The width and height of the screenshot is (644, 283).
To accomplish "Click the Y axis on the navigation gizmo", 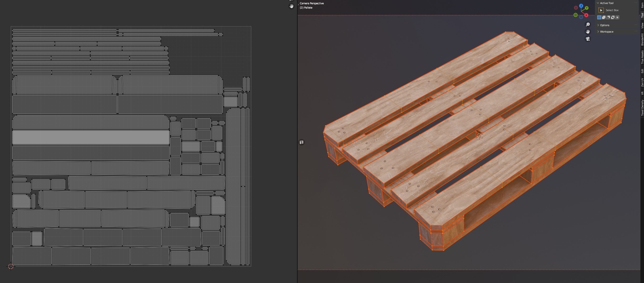I will point(587,8).
